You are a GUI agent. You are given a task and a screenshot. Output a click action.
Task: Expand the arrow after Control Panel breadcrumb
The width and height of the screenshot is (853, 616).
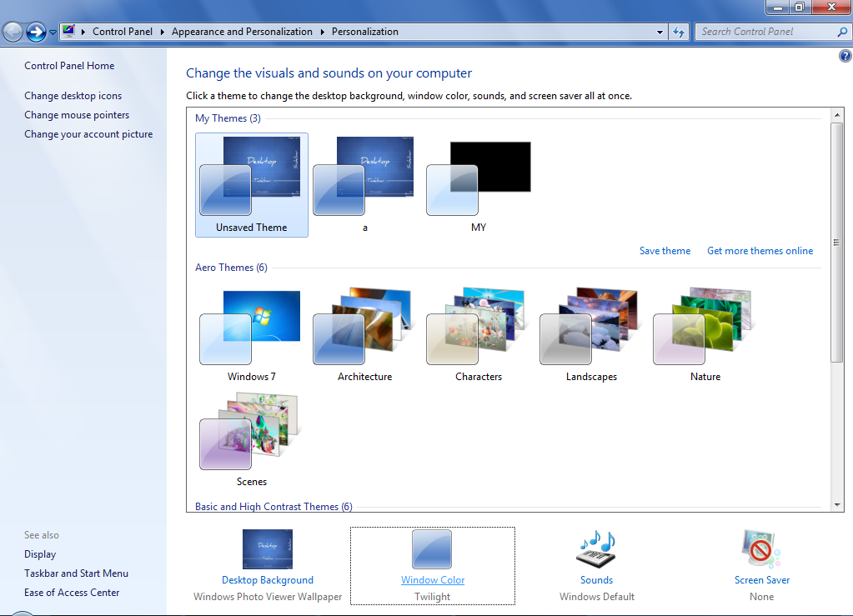point(162,32)
